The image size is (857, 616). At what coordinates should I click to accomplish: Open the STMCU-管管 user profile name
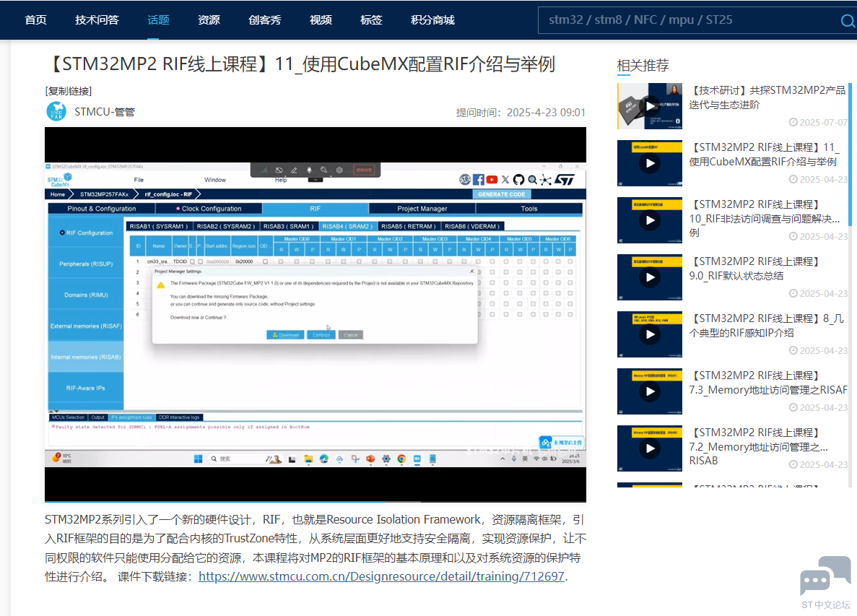pyautogui.click(x=105, y=111)
